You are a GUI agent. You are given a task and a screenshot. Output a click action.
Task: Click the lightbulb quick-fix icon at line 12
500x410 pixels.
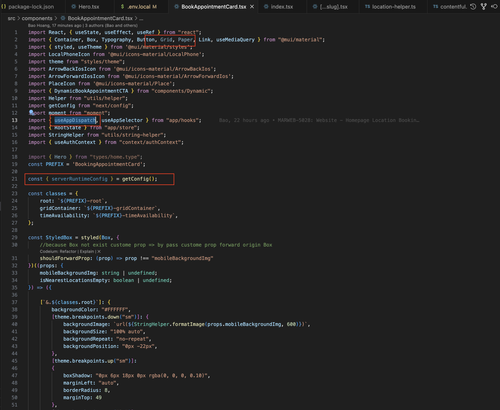click(31, 113)
